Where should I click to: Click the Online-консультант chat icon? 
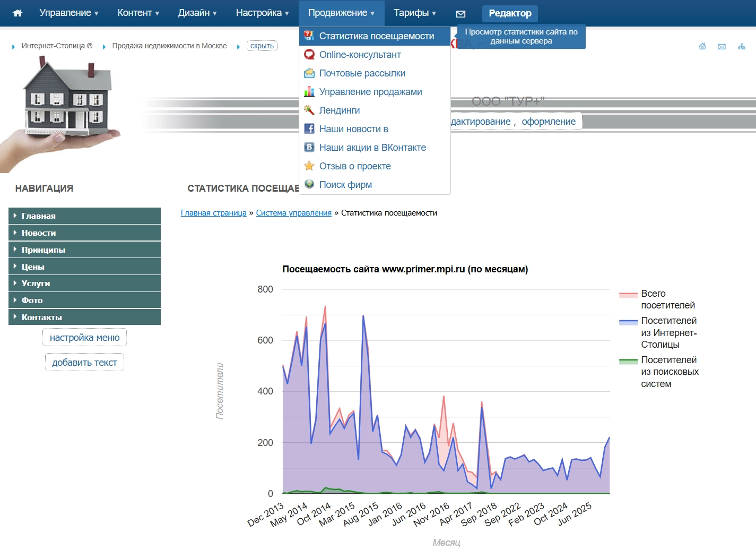309,55
